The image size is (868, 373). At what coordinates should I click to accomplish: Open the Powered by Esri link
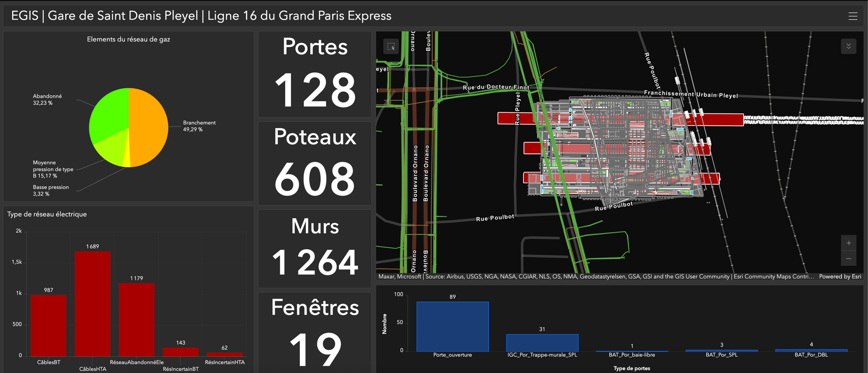click(x=840, y=277)
